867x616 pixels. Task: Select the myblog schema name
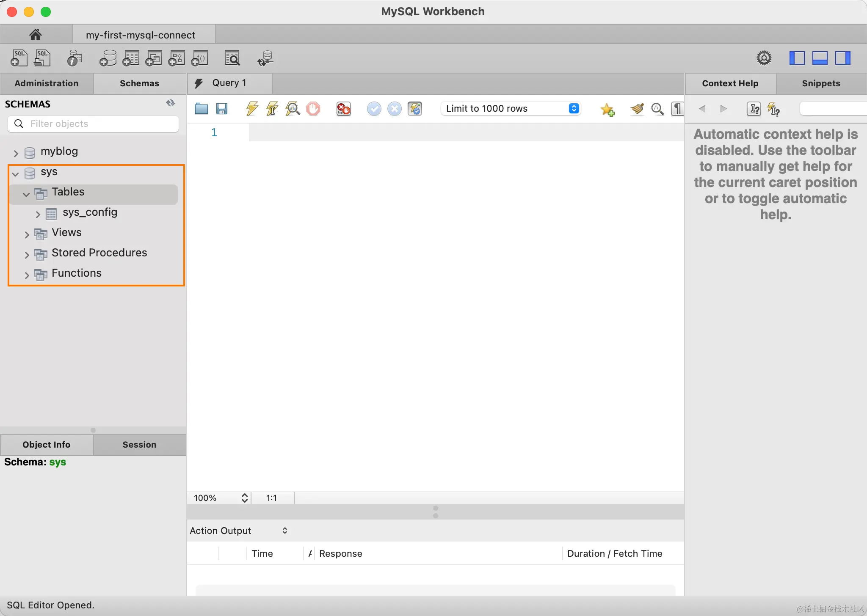point(59,151)
